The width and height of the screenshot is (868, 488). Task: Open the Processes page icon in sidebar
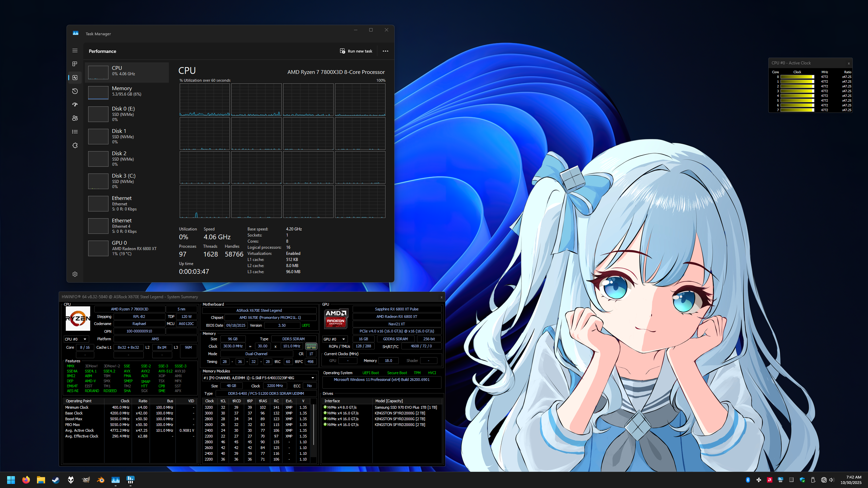[75, 64]
